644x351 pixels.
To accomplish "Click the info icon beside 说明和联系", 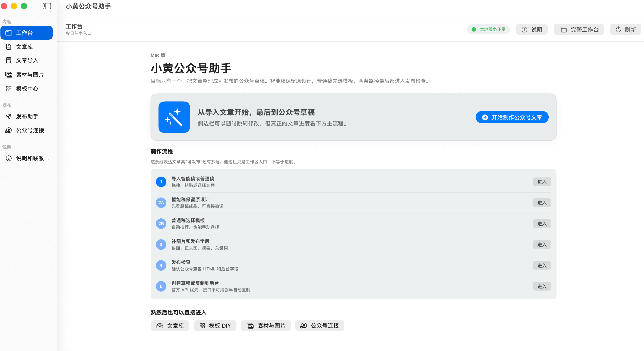I will 9,158.
